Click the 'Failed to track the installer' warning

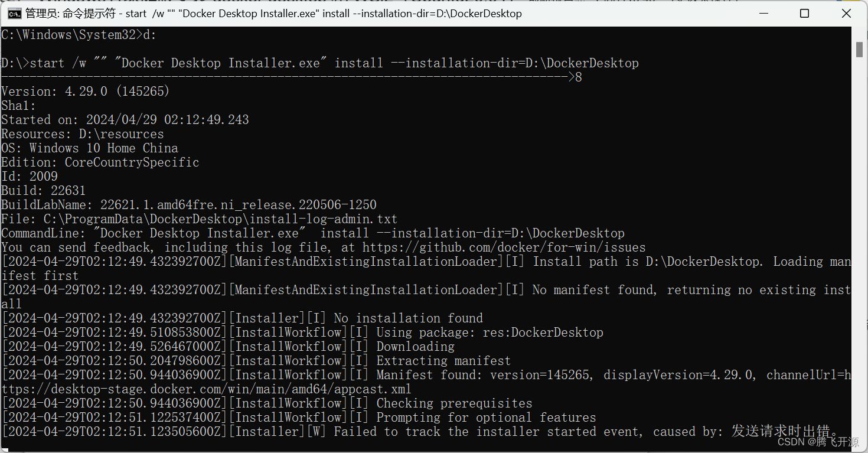(419, 432)
